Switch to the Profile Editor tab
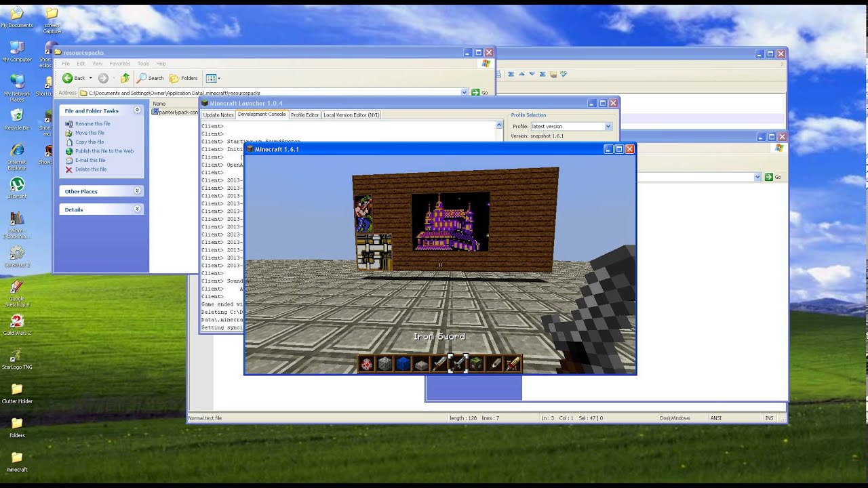This screenshot has width=868, height=488. (304, 115)
